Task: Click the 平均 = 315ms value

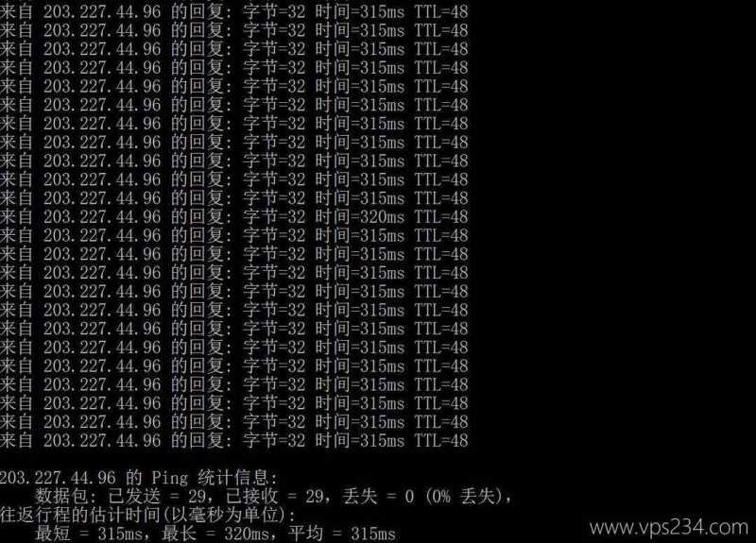Action: (x=342, y=534)
